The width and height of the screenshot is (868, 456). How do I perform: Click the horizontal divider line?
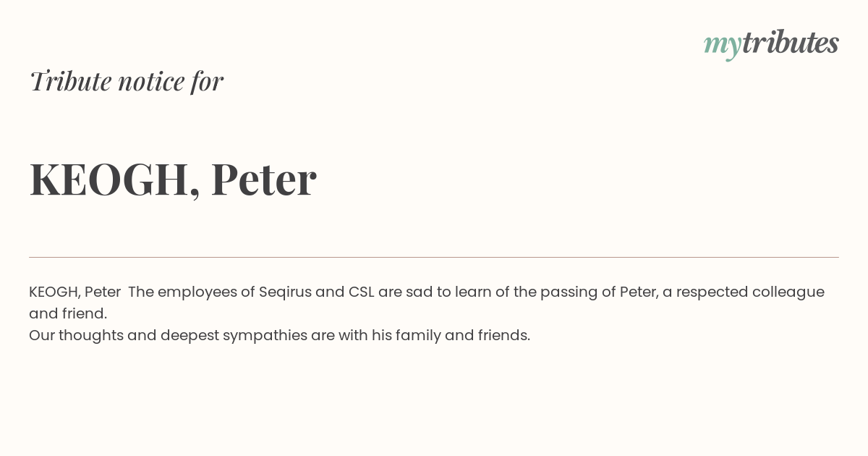pos(434,257)
